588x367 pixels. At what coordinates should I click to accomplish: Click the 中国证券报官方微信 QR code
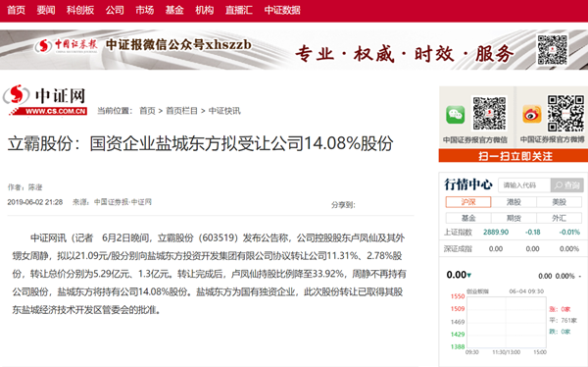click(x=489, y=114)
